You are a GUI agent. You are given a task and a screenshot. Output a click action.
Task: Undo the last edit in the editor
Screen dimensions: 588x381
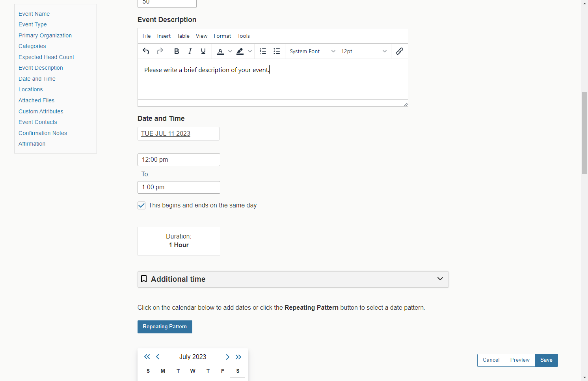[146, 51]
